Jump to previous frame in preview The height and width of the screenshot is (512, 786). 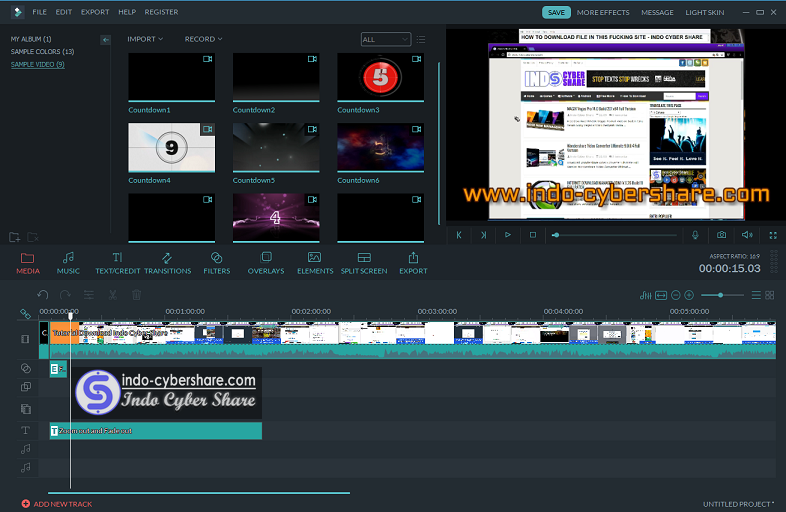pyautogui.click(x=459, y=235)
